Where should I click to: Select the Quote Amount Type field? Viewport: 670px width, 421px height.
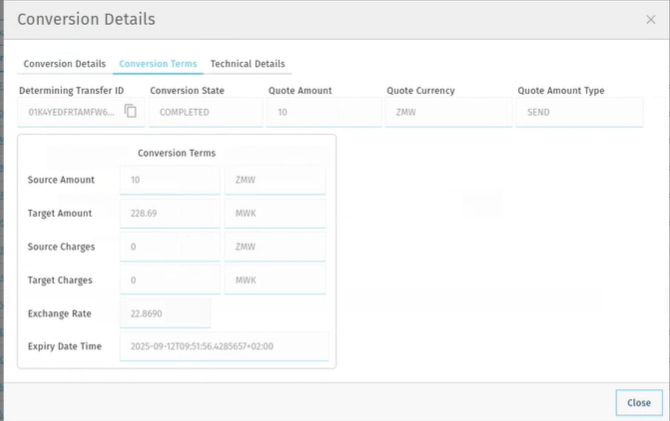point(580,112)
